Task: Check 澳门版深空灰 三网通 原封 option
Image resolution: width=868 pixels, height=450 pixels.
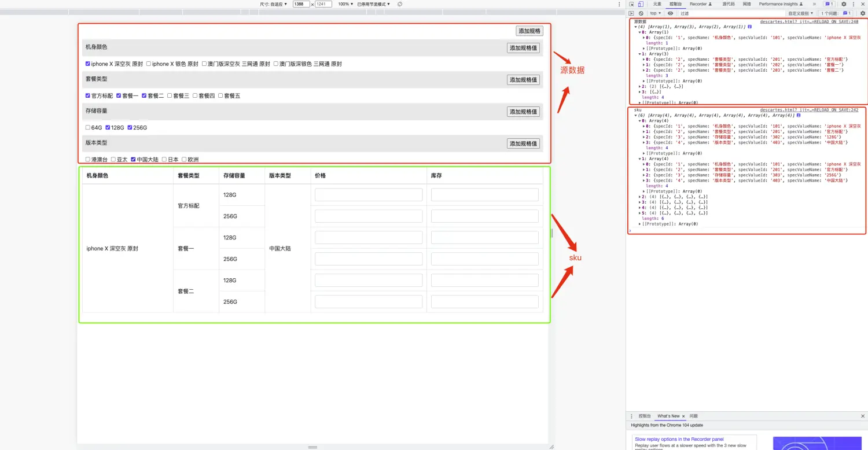Action: pyautogui.click(x=205, y=64)
